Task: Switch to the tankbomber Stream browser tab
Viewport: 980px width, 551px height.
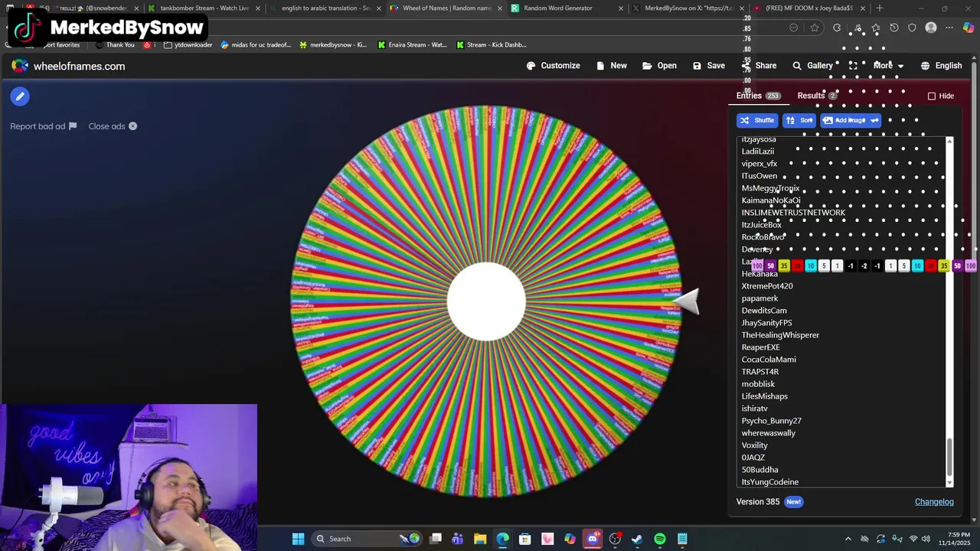Action: 203,8
